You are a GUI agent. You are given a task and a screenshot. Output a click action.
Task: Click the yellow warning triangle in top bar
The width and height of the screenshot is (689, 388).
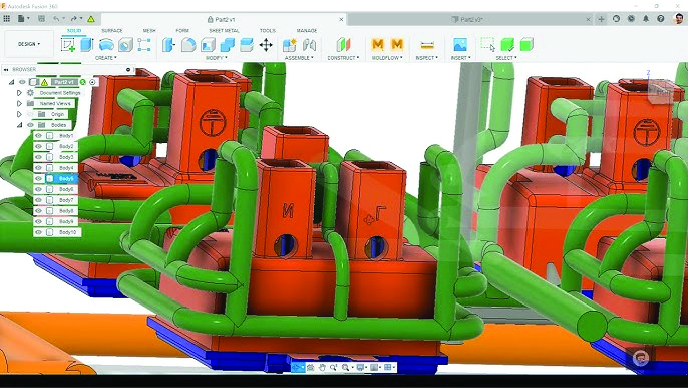[x=91, y=19]
